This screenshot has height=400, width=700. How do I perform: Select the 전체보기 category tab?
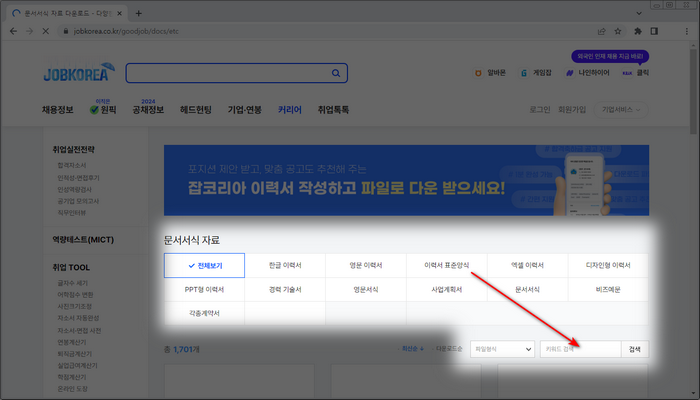(204, 266)
